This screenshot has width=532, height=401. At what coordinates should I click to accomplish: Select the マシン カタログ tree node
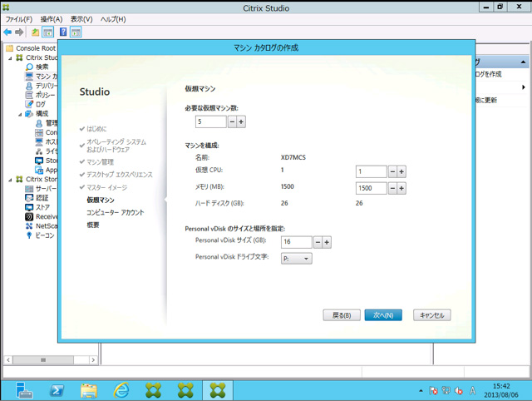(x=42, y=76)
